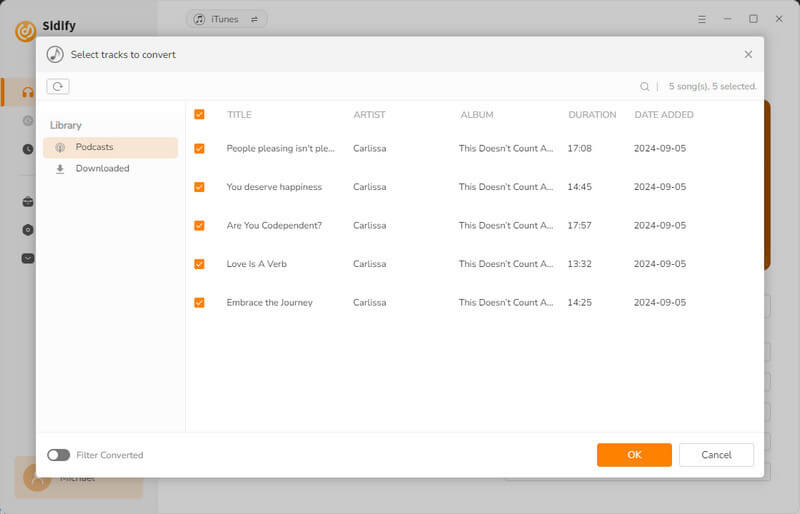
Task: Close the Select tracks to convert dialog
Action: point(748,54)
